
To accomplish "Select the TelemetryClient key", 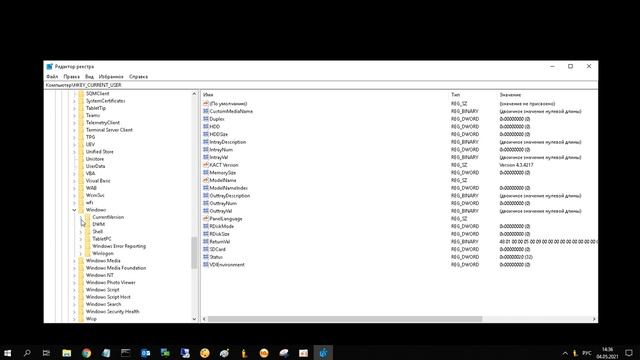I will tap(103, 123).
